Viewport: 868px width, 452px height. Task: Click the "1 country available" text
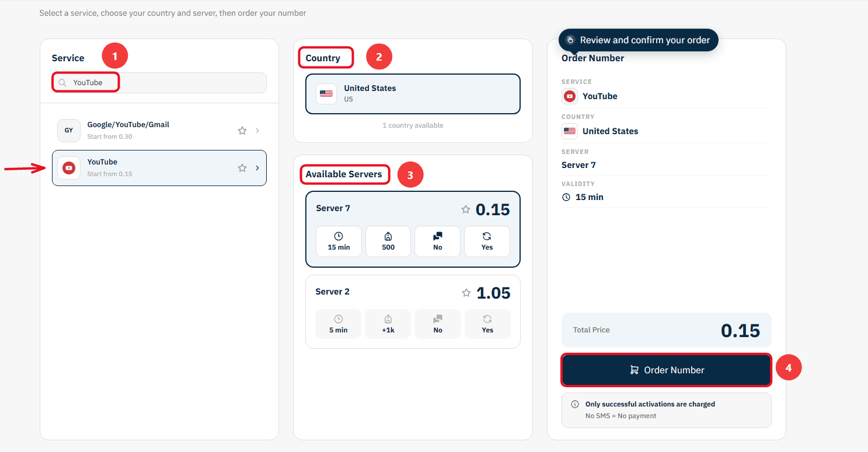click(413, 125)
